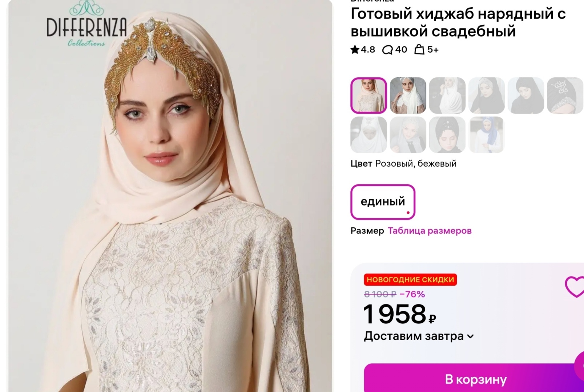Click the star rating icon

coord(355,50)
